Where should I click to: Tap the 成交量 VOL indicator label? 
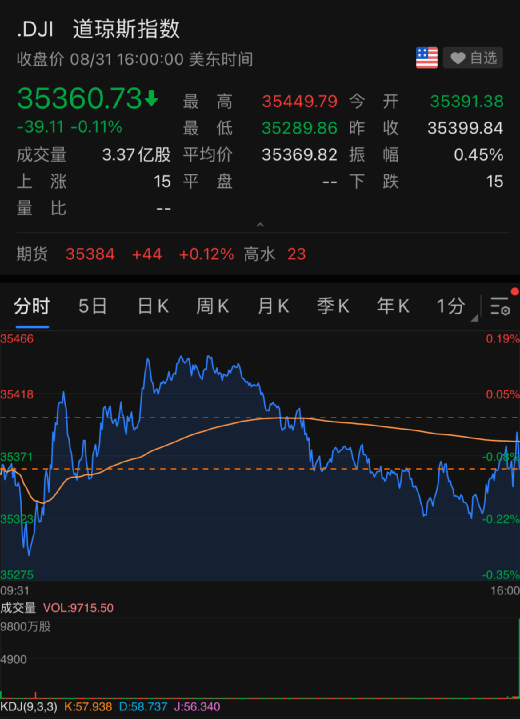57,608
